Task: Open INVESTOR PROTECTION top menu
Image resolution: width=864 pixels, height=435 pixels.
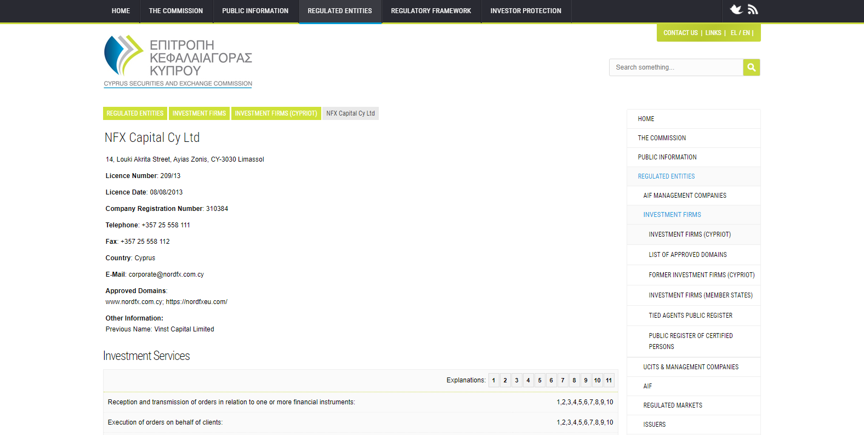Action: coord(526,11)
